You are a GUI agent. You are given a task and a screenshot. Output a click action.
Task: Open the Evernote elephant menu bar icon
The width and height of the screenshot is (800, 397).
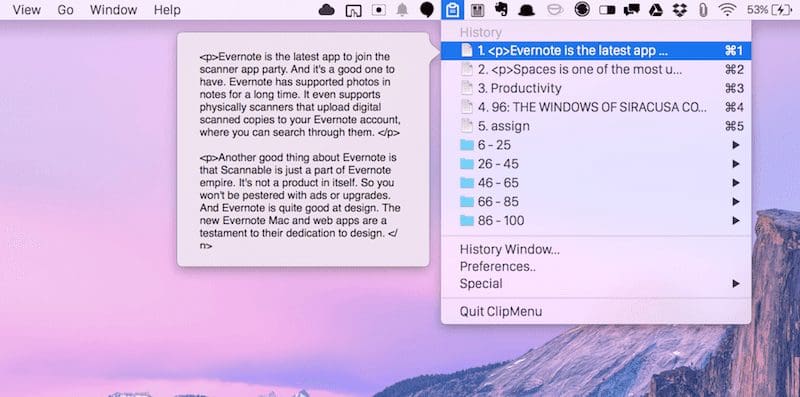pos(502,10)
